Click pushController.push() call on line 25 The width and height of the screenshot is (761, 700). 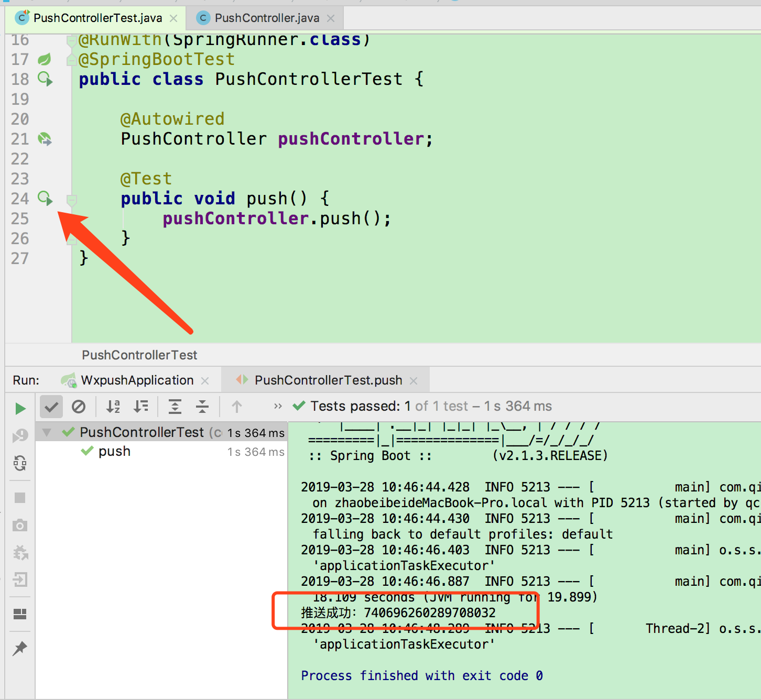[277, 218]
